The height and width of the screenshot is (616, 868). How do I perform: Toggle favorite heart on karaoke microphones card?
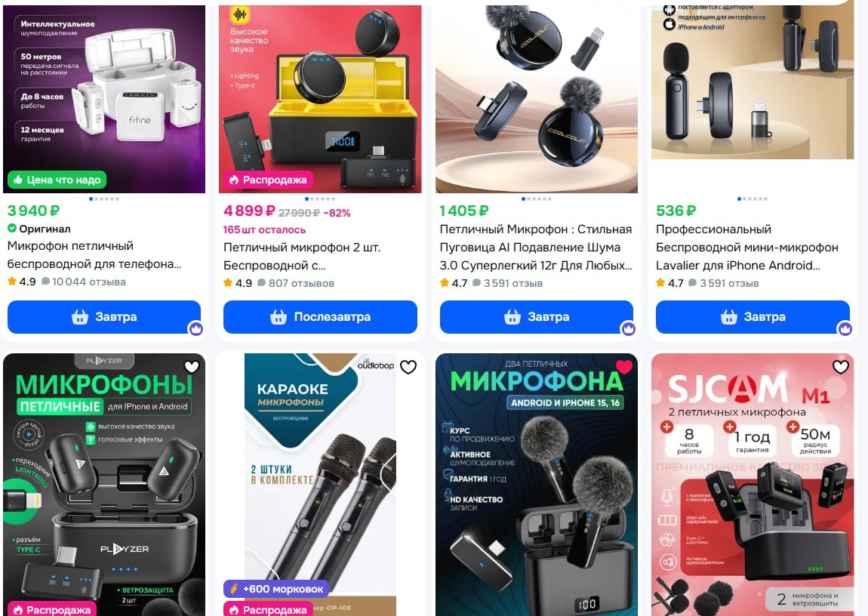408,367
